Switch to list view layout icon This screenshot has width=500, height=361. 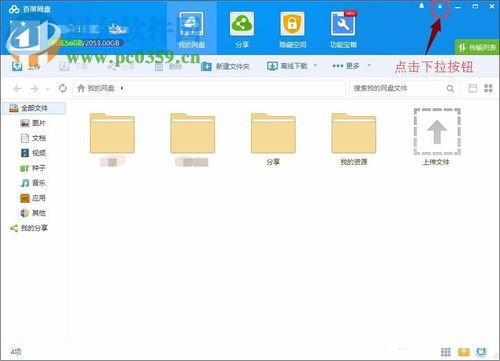tap(472, 88)
